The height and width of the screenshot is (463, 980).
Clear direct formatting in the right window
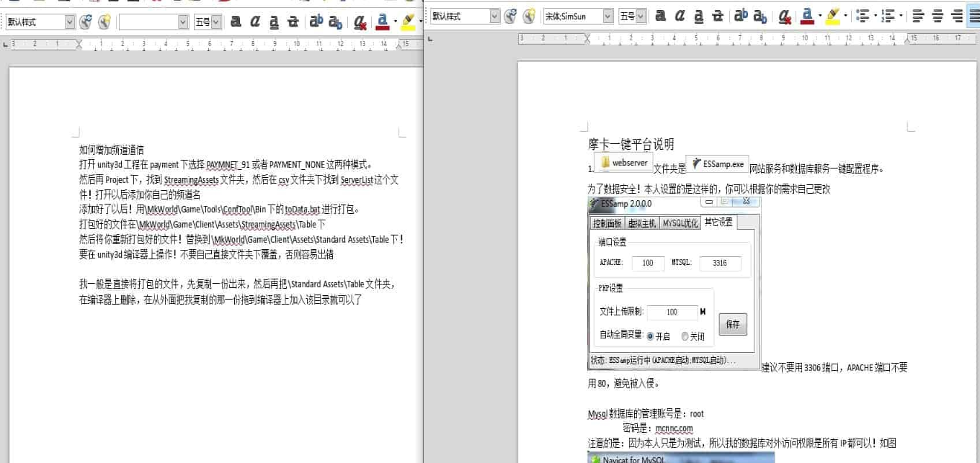click(785, 15)
